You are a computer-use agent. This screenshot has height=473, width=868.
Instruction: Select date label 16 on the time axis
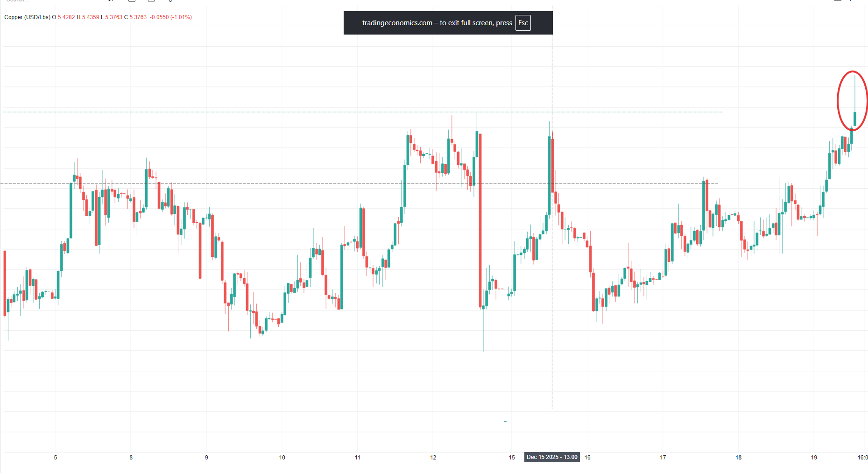click(x=587, y=458)
